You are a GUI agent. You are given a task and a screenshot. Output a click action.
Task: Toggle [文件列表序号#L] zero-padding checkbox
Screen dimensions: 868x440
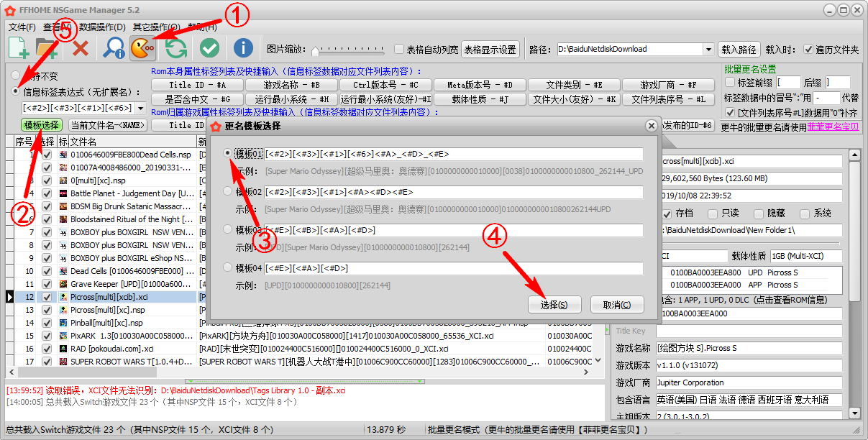pos(730,113)
